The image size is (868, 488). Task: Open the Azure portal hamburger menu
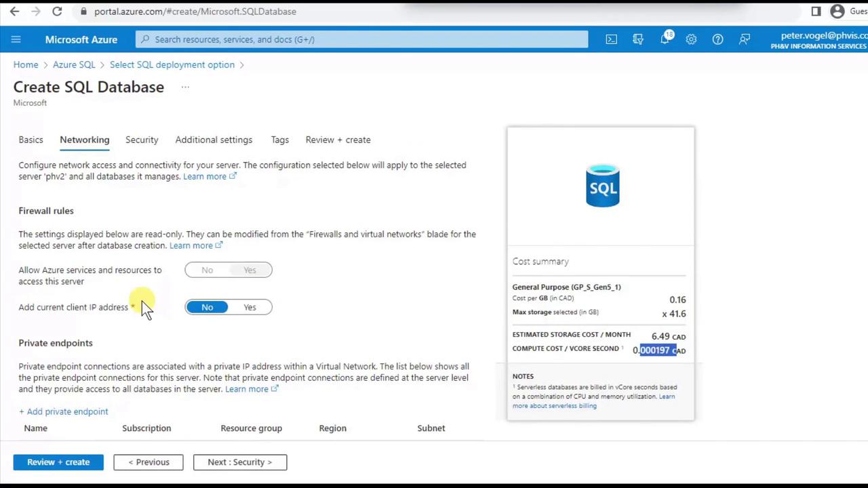[16, 39]
